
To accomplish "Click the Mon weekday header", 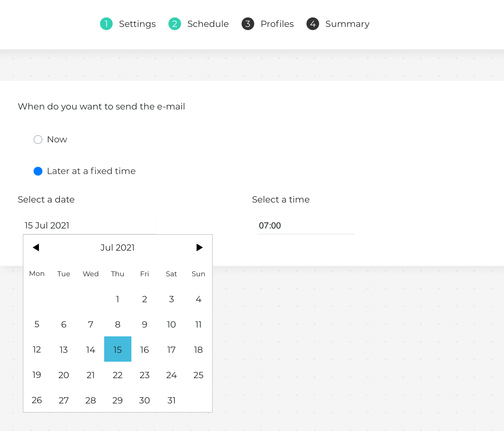I will [x=37, y=274].
